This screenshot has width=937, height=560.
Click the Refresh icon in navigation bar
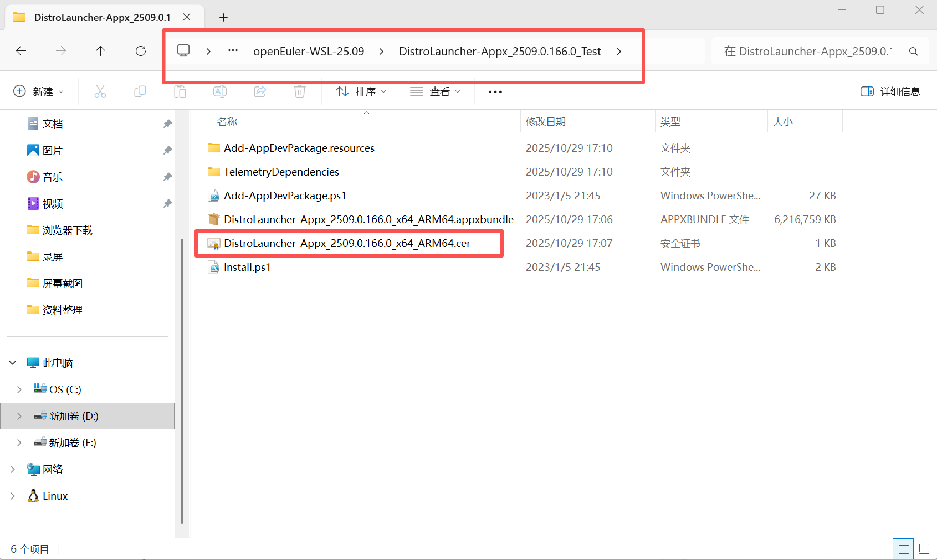click(141, 51)
